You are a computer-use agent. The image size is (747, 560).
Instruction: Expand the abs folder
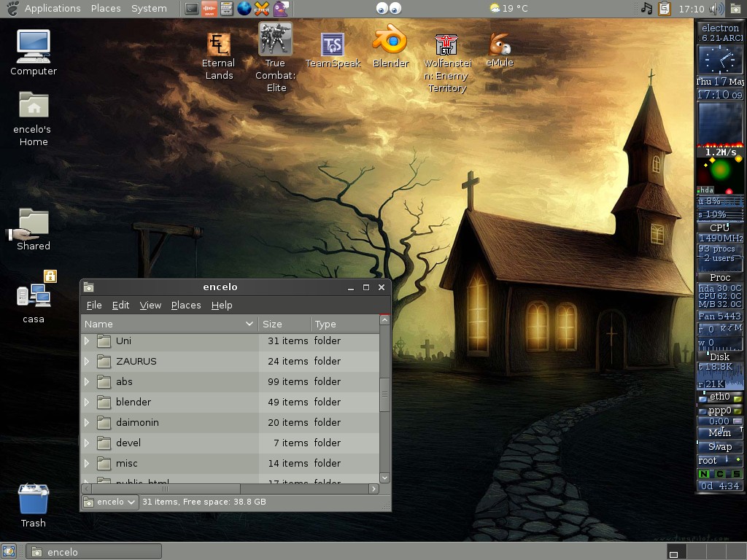(87, 382)
